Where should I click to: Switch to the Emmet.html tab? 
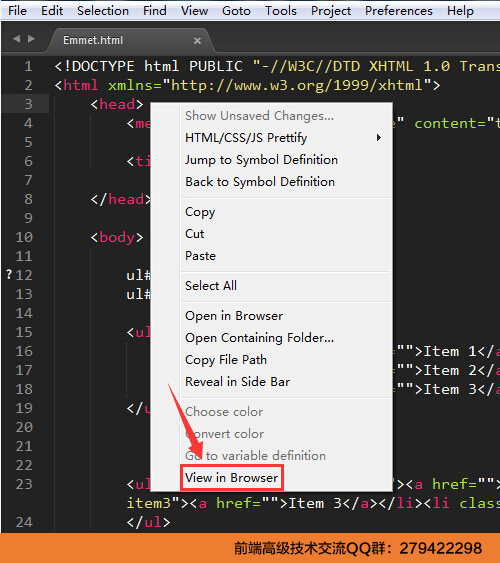[x=93, y=40]
